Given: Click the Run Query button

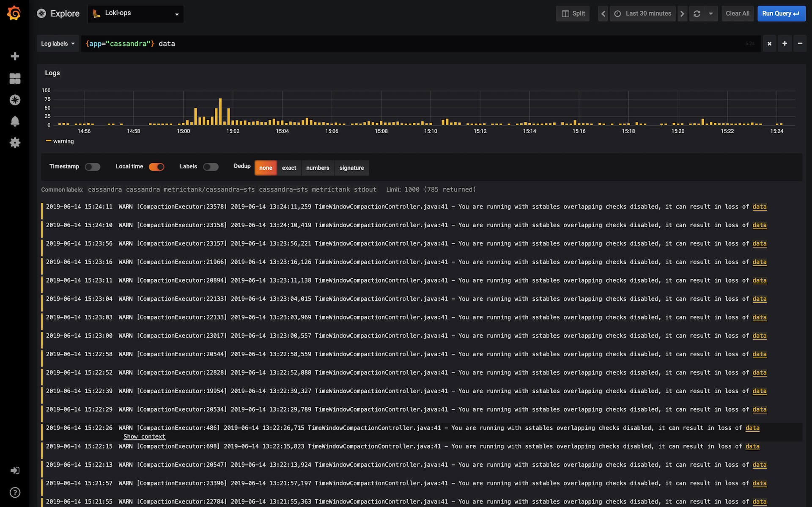Looking at the screenshot, I should (x=781, y=14).
